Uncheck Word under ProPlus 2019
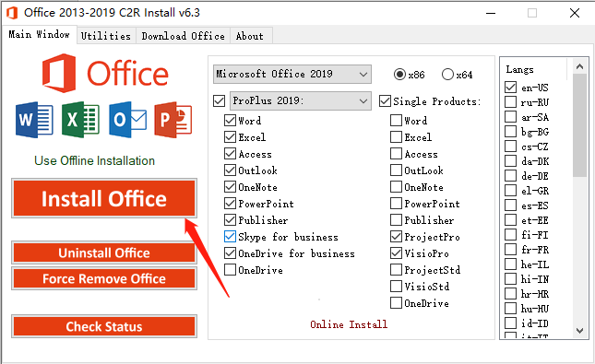595x364 pixels. tap(230, 121)
